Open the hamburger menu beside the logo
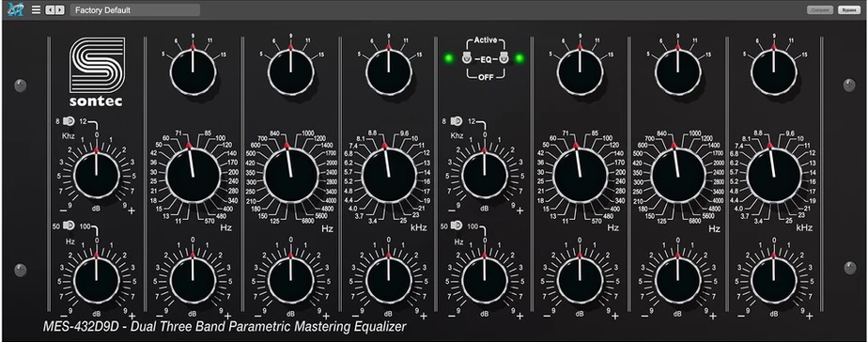 (36, 10)
